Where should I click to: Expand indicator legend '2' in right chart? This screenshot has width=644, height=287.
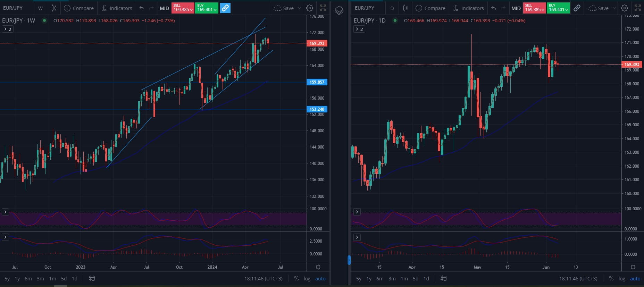[359, 29]
